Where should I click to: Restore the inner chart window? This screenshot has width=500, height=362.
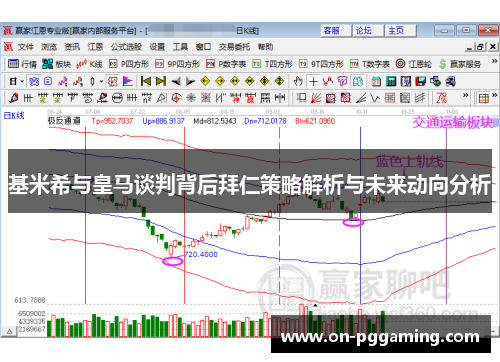tap(480, 47)
